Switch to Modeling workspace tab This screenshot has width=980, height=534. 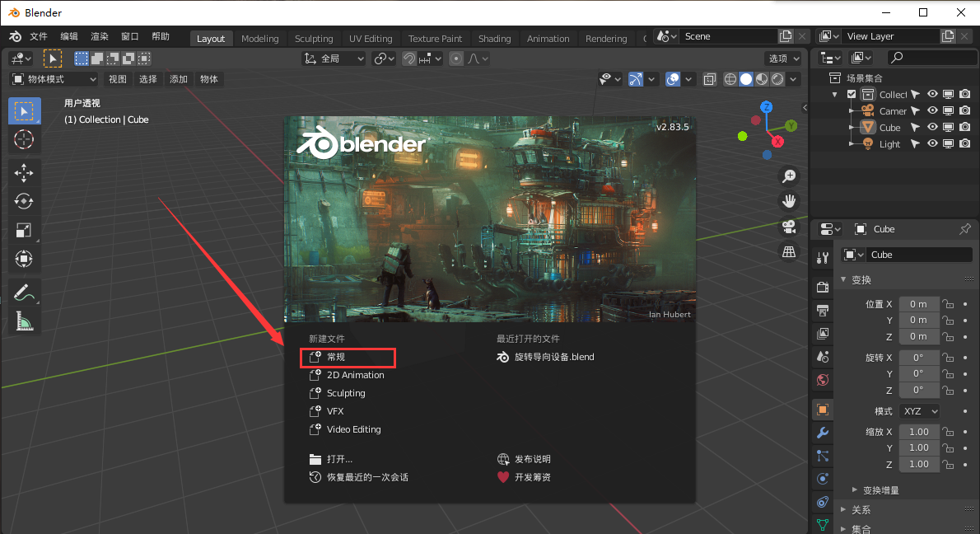tap(260, 39)
